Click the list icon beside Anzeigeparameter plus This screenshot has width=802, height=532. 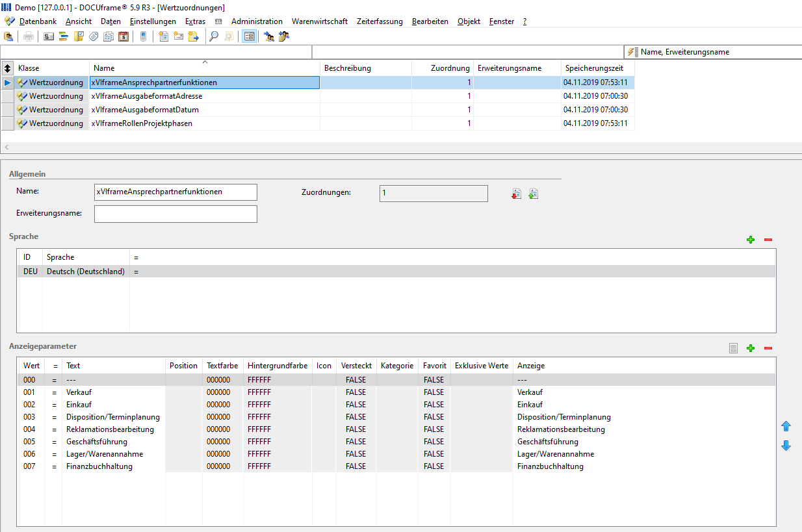tap(733, 348)
